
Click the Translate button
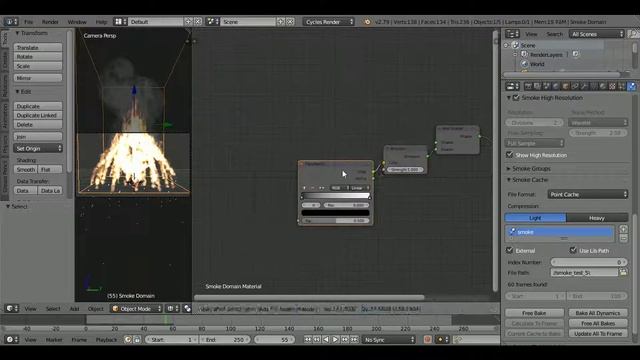click(38, 47)
